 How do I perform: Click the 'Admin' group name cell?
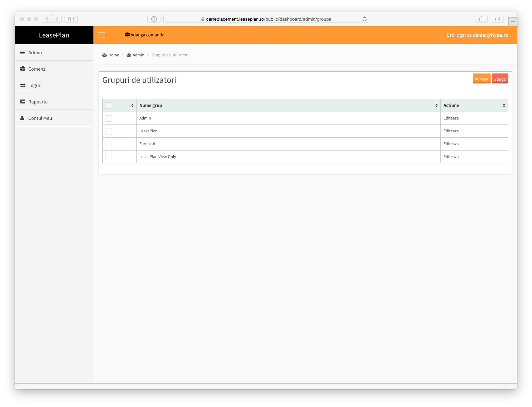tap(288, 118)
